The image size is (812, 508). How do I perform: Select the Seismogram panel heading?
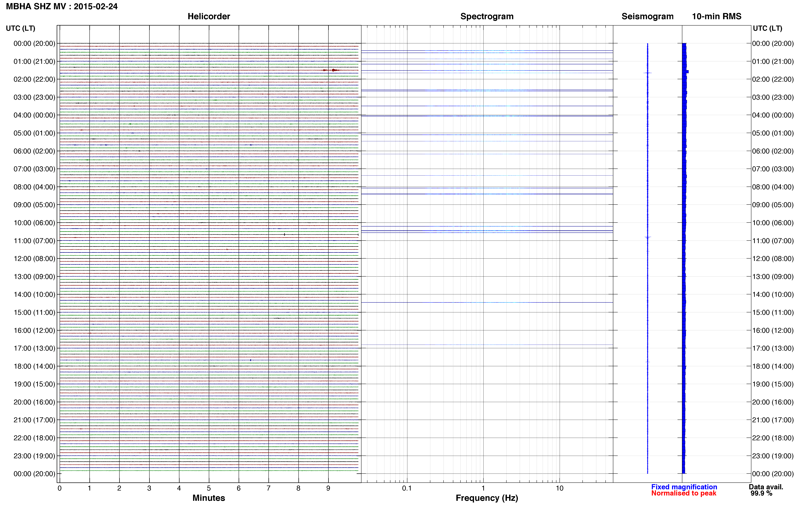tap(648, 16)
